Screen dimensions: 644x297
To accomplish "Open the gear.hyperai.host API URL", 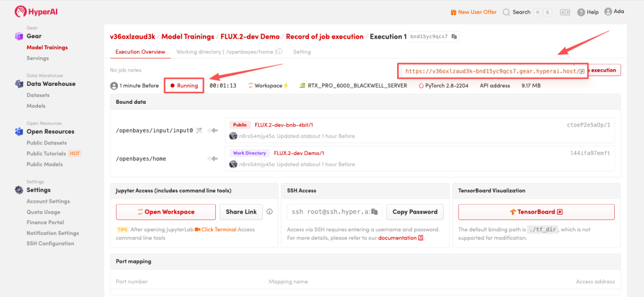I will tap(491, 71).
